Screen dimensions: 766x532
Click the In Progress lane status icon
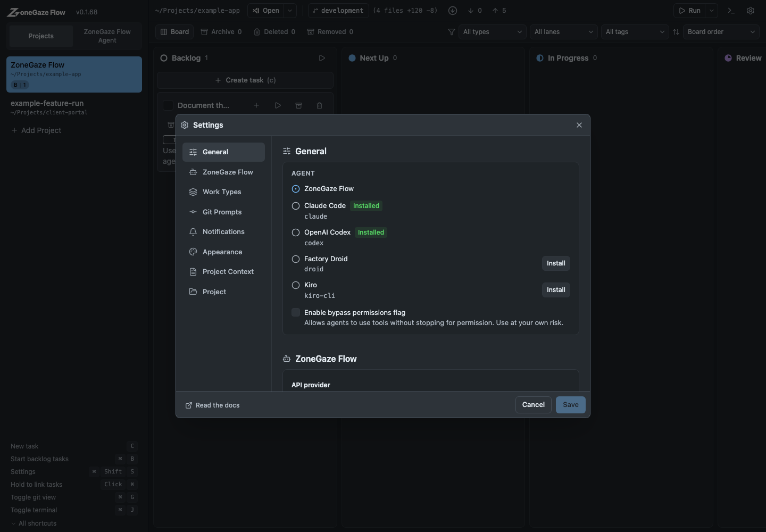(x=540, y=58)
